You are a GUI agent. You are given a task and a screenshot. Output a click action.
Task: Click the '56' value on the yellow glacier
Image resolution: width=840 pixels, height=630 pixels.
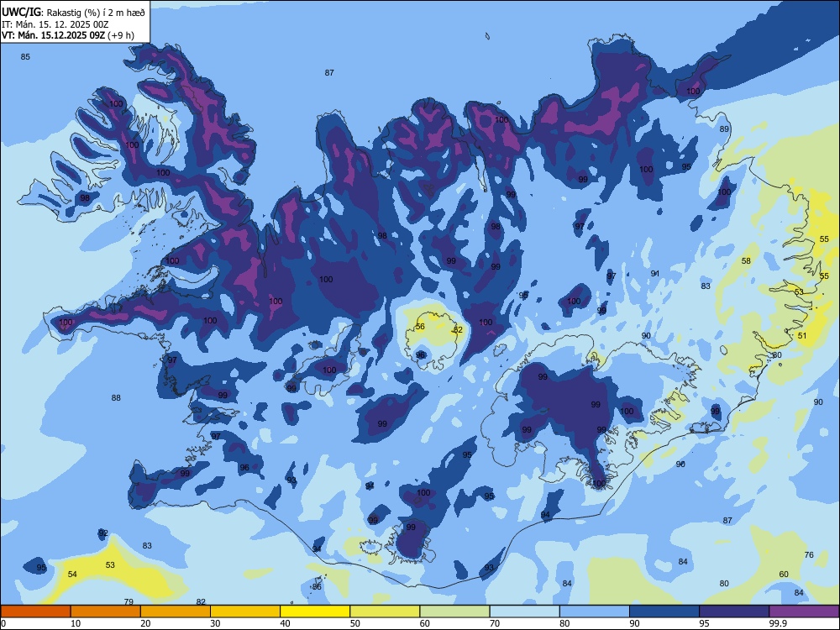click(420, 326)
